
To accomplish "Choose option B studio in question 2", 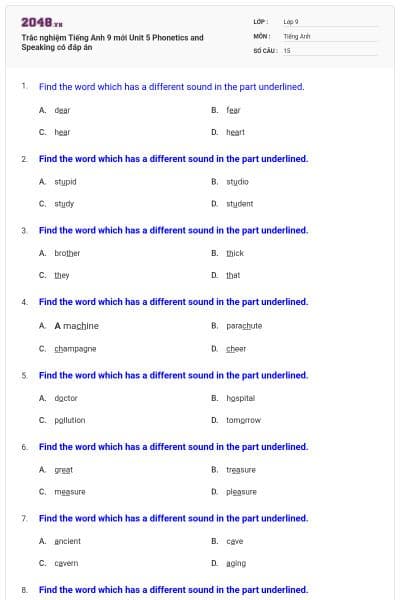I will (237, 181).
